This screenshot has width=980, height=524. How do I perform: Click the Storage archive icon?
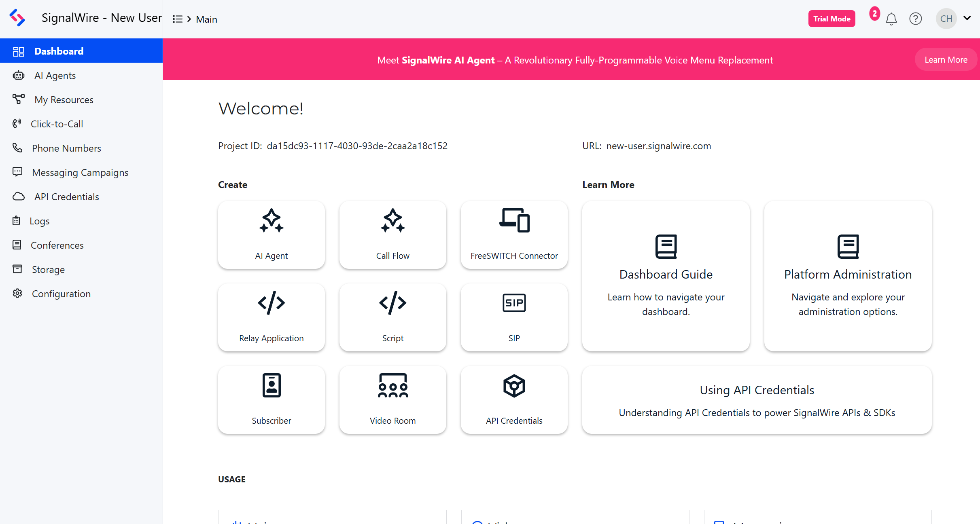pos(17,269)
